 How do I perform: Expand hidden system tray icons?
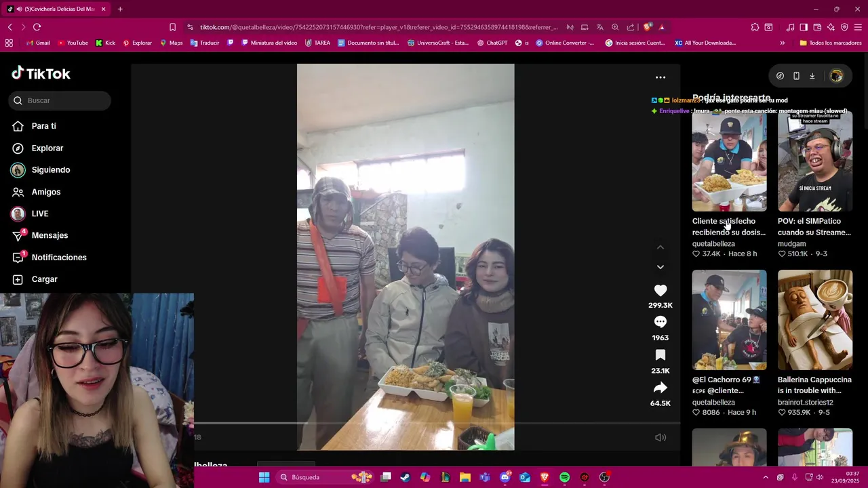coord(766,477)
